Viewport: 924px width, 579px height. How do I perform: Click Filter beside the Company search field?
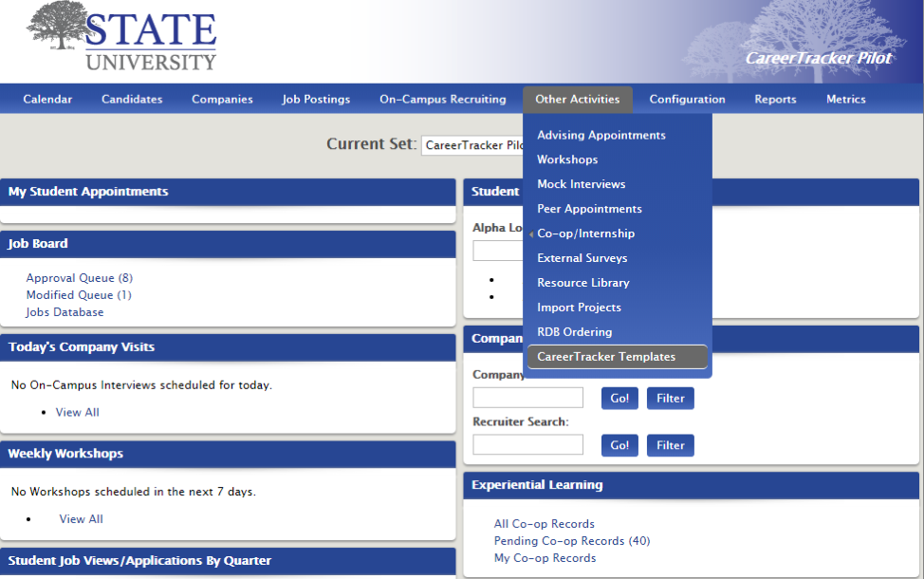tap(671, 398)
